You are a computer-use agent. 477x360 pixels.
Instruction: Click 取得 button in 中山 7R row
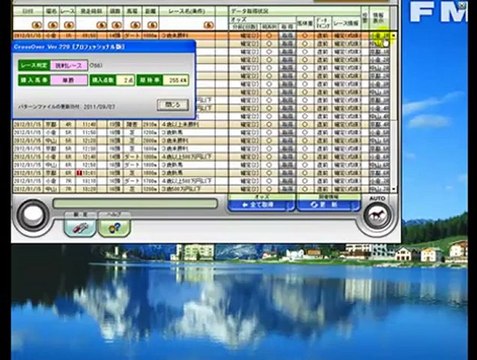[x=287, y=189]
